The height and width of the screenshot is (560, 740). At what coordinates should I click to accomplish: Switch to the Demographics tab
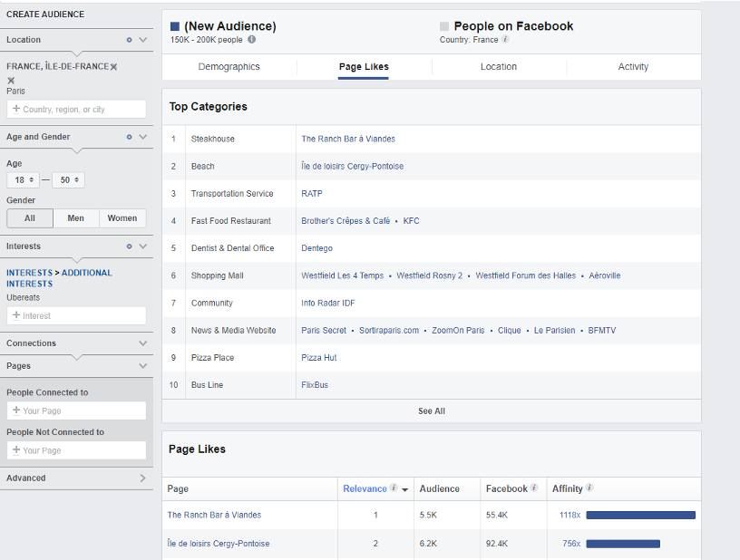229,67
